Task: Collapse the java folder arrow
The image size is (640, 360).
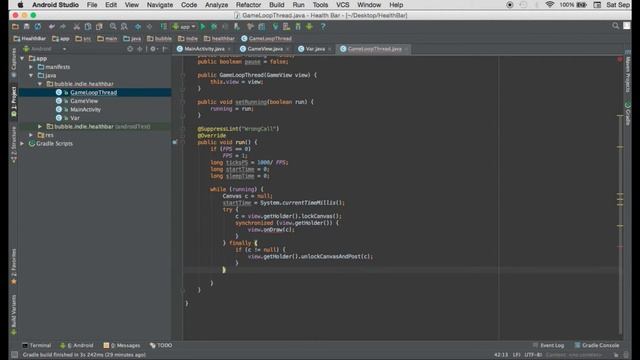Action: [31, 76]
